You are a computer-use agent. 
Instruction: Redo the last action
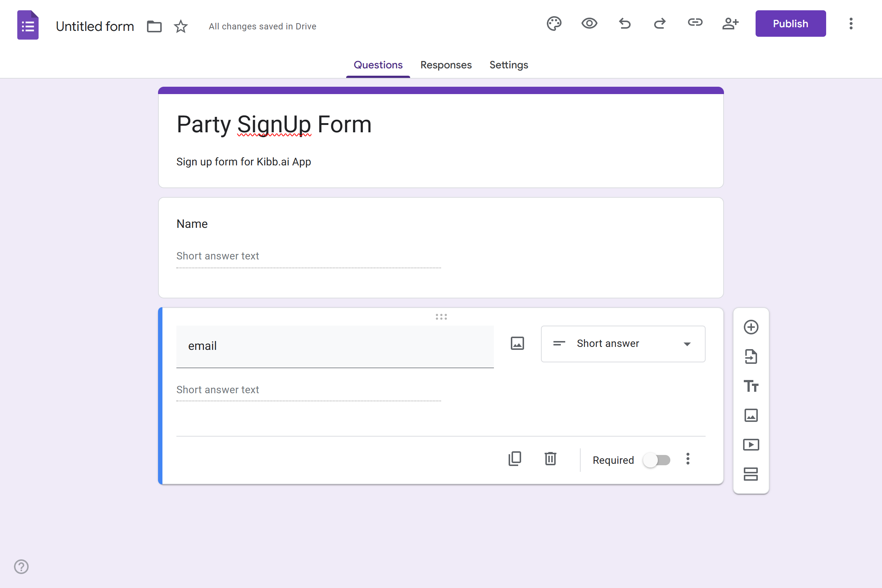[660, 24]
